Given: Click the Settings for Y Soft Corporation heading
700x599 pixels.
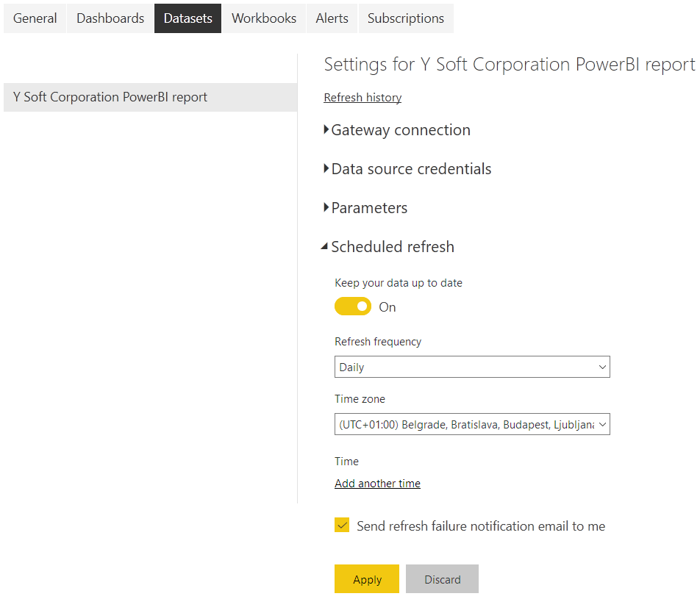Looking at the screenshot, I should pos(510,64).
